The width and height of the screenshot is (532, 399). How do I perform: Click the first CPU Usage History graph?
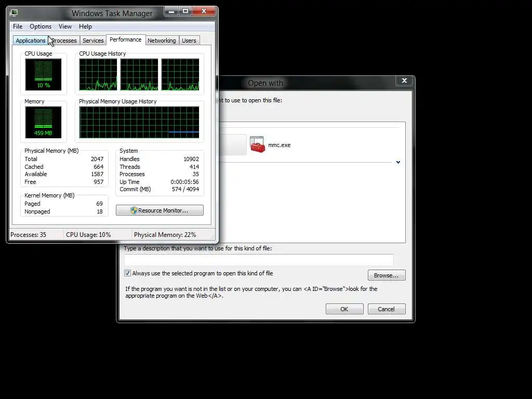pos(98,74)
